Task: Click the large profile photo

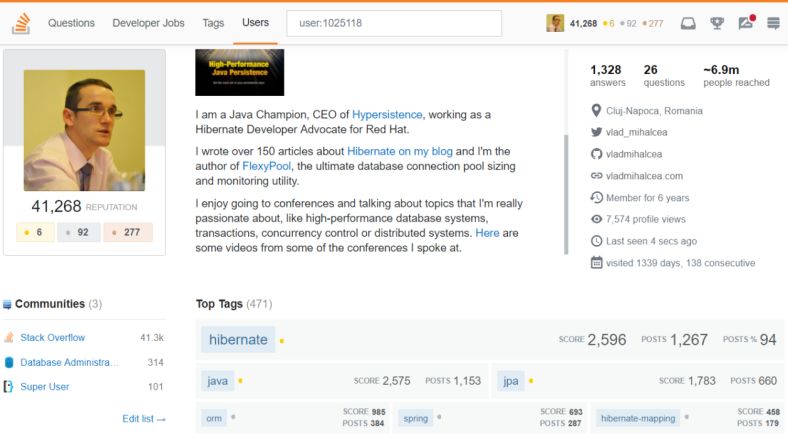Action: coord(84,131)
